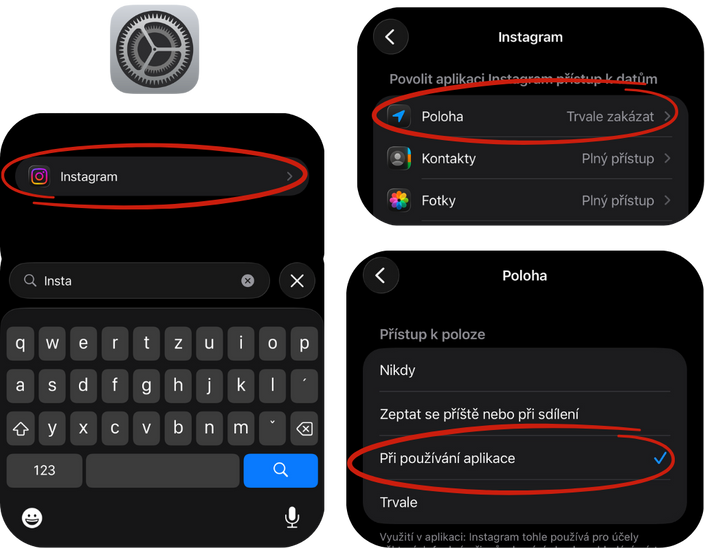This screenshot has height=548, width=705.
Task: Clear the Insta search text
Action: [247, 281]
